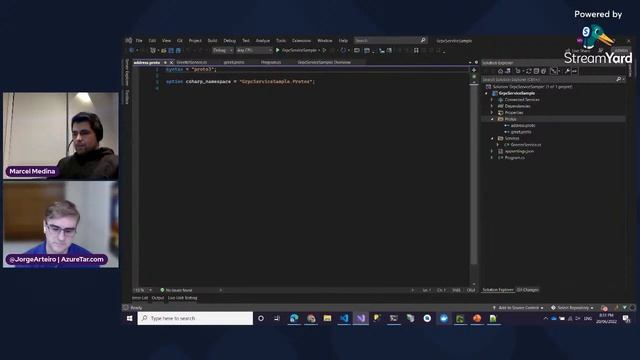
Task: Expand the Properties node
Action: pyautogui.click(x=492, y=113)
